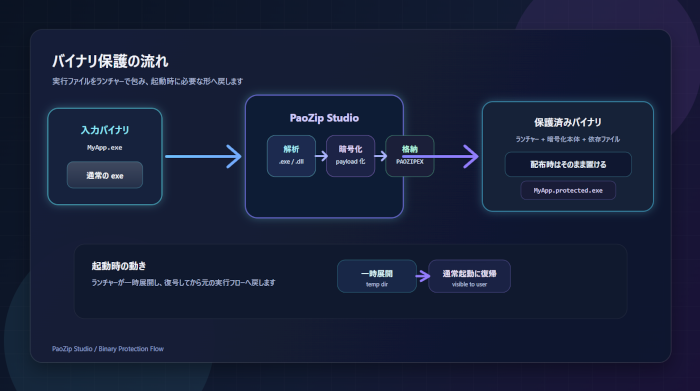Click the 通常の exe pill
Screen dimensions: 700x391
point(105,175)
